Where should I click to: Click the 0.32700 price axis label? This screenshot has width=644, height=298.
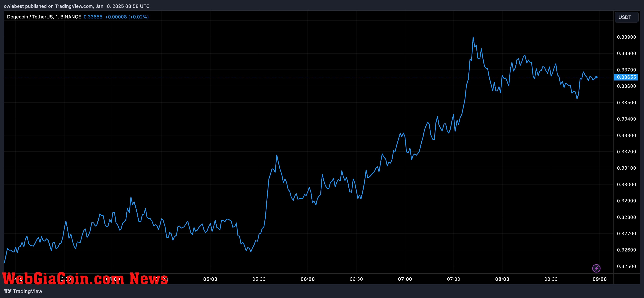[x=627, y=234]
